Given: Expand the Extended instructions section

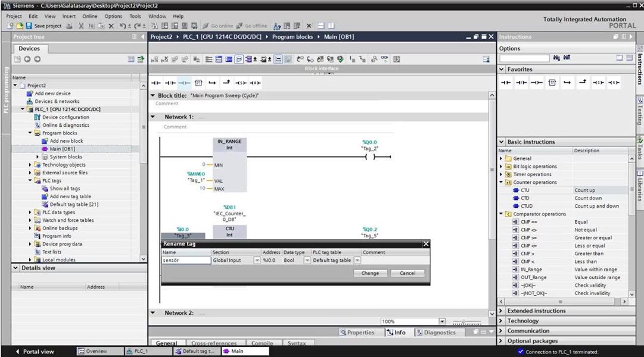Looking at the screenshot, I should click(x=501, y=311).
